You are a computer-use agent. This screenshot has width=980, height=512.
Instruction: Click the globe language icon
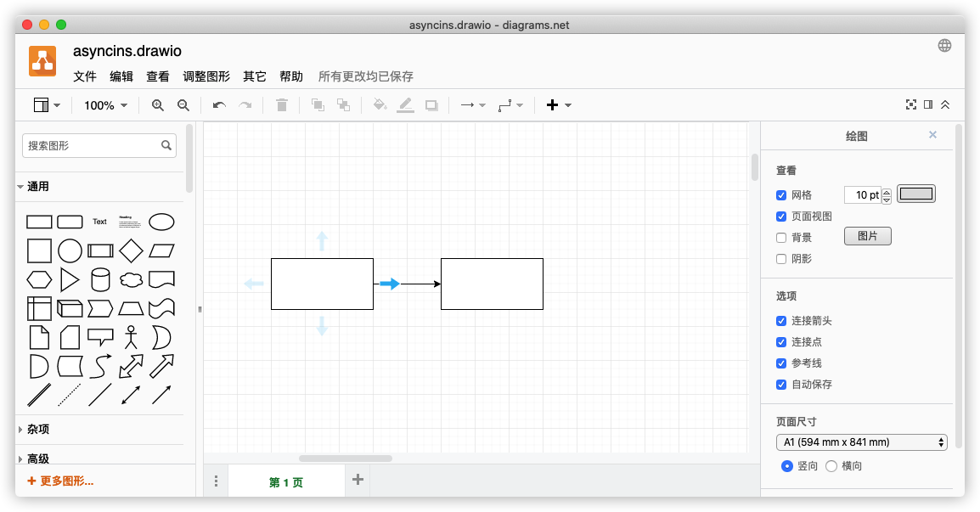tap(944, 46)
